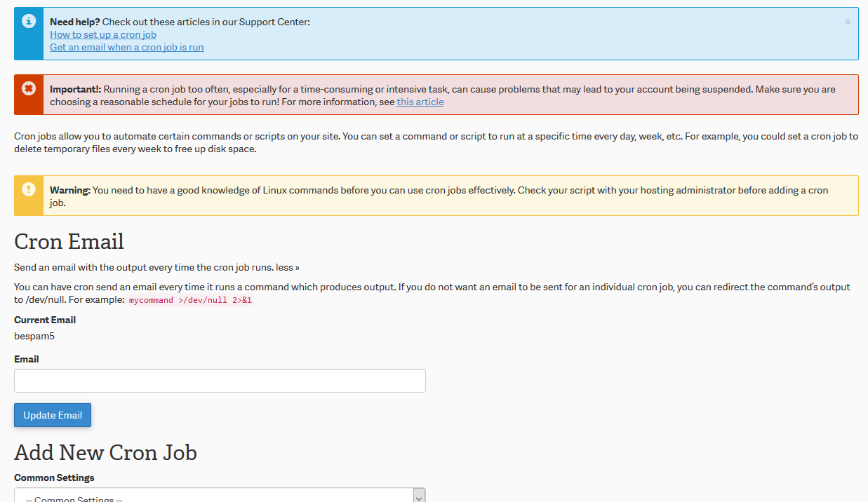Open 'How to set up a cron job' link

click(x=103, y=34)
